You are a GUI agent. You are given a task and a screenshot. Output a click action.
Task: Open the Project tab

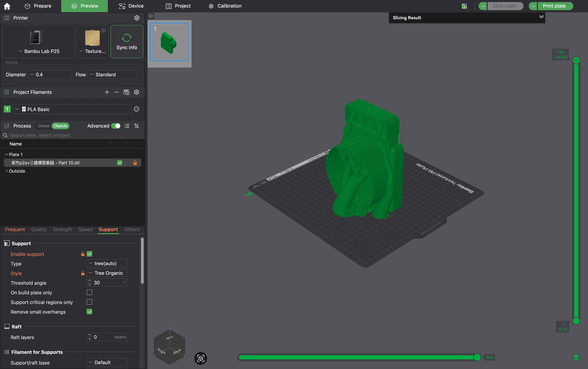(x=178, y=6)
